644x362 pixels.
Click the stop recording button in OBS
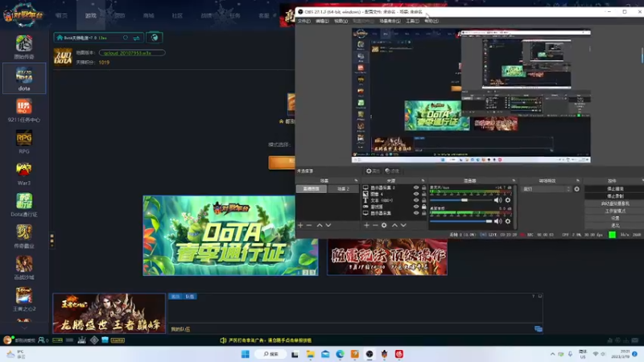click(x=615, y=196)
